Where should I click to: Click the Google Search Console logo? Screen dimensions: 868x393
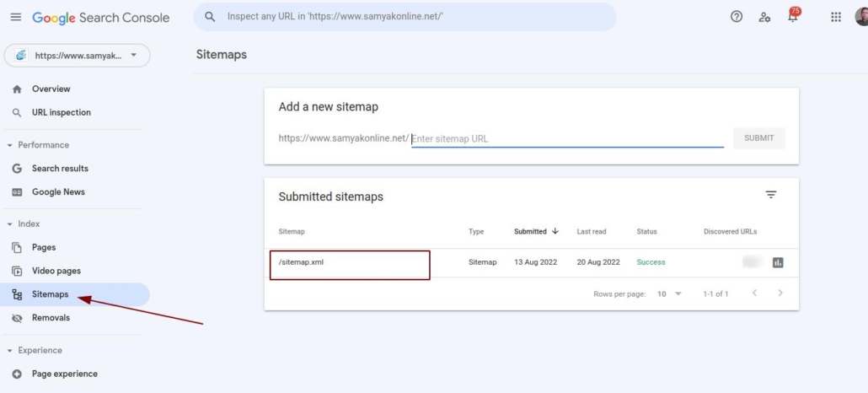click(101, 18)
